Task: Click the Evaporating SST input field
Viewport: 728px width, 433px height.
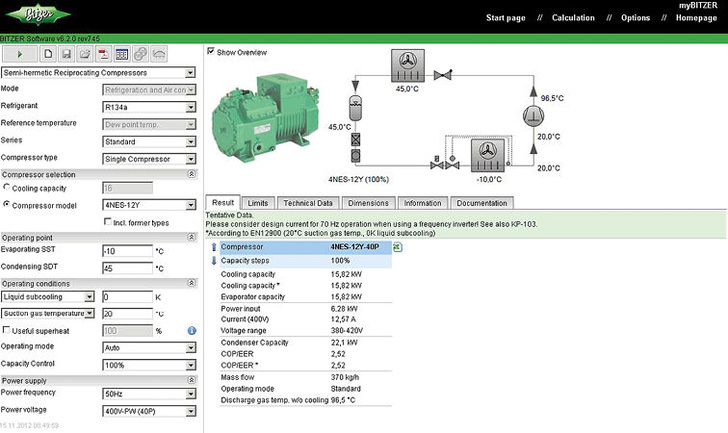Action: tap(127, 251)
